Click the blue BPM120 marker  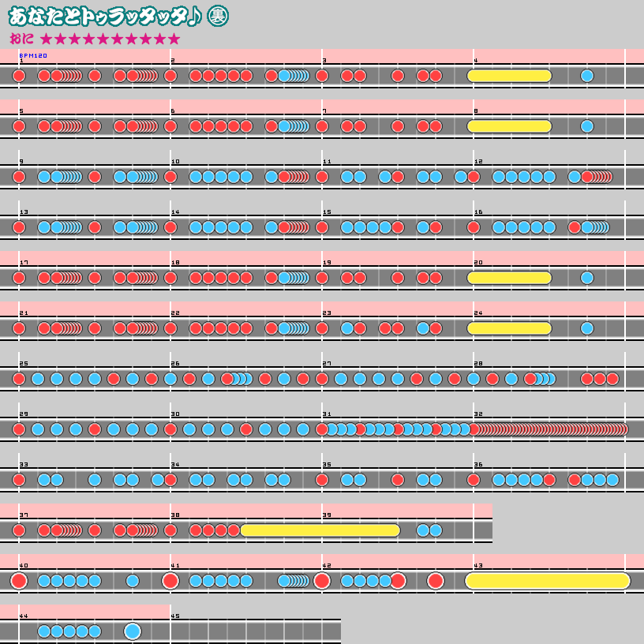[33, 56]
